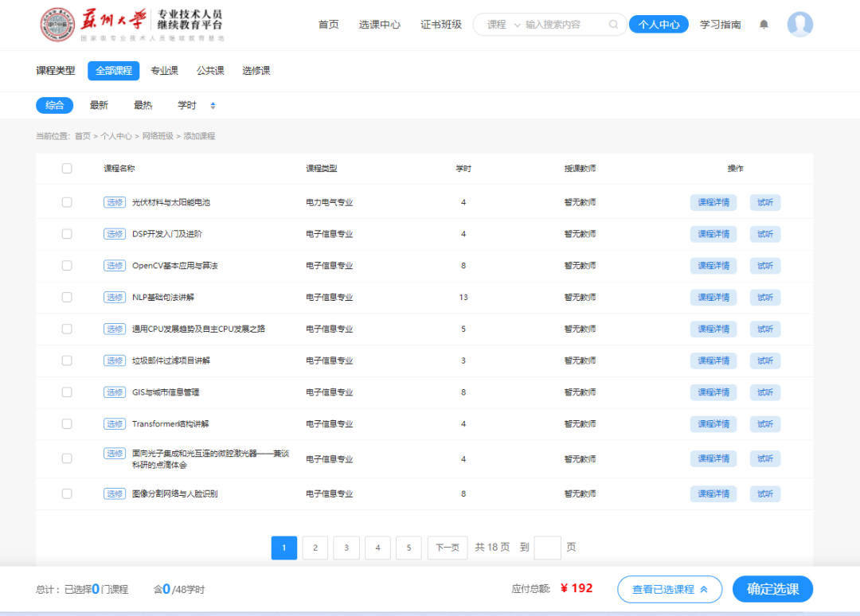
Task: Collapse the 查看已选课程 panel
Action: pyautogui.click(x=669, y=589)
